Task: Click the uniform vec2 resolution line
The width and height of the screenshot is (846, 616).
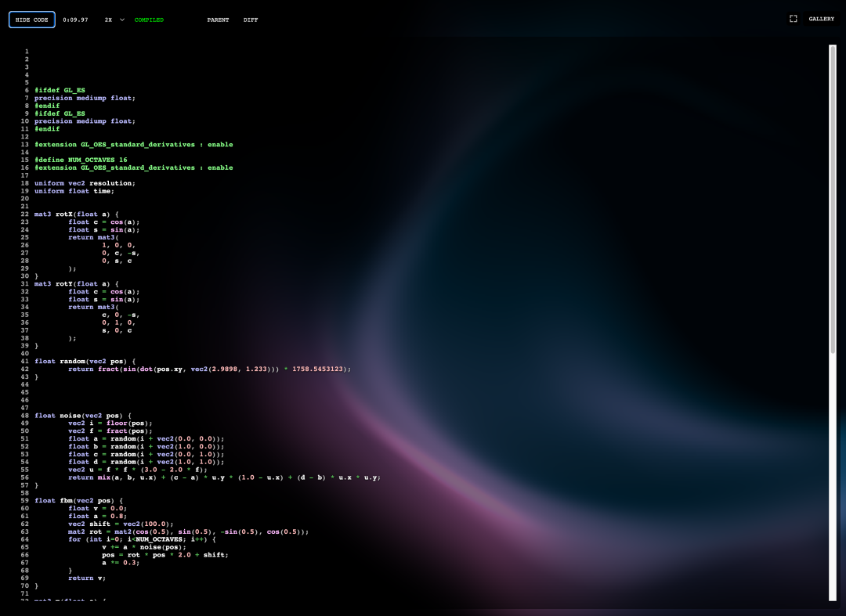Action: coord(85,183)
